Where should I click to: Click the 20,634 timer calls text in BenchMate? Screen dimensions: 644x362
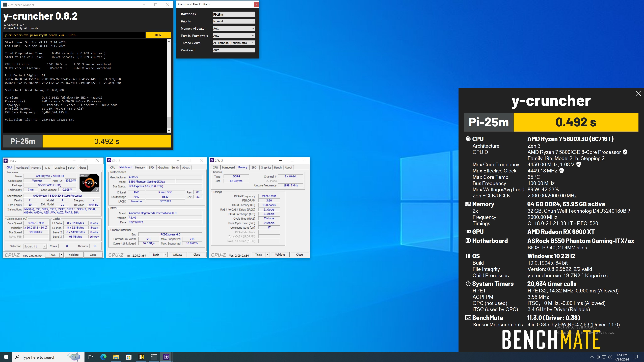pos(552,284)
